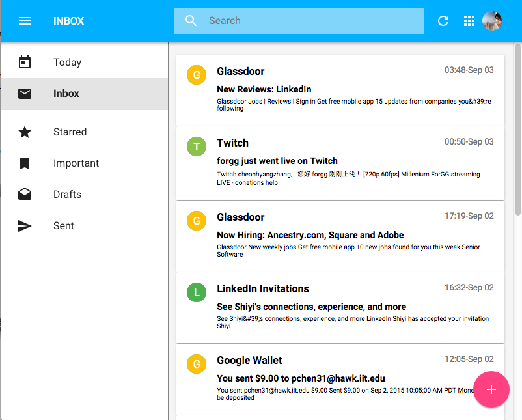Viewport: 522px width, 420px height.
Task: Click the 17:19-Sep 02 timestamp
Action: [x=469, y=216]
